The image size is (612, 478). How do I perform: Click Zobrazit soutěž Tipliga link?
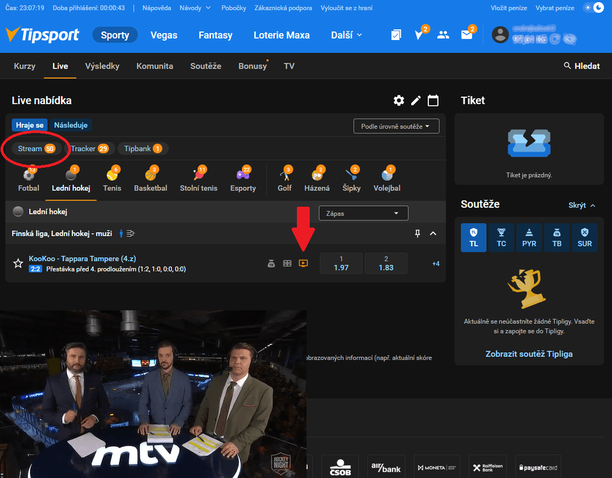point(529,354)
